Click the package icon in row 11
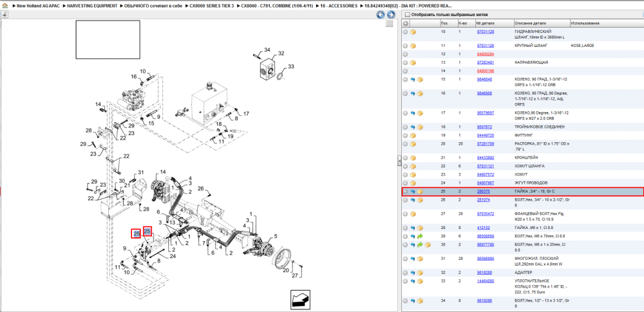 click(413, 46)
